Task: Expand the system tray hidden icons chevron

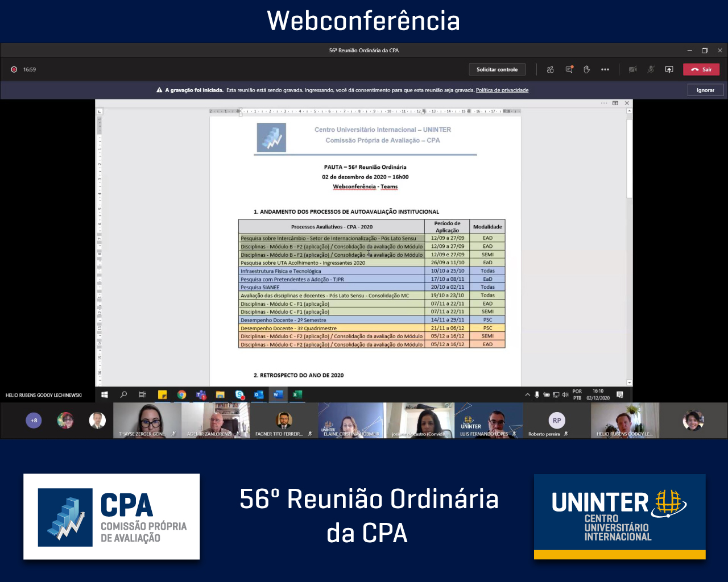Action: 527,394
